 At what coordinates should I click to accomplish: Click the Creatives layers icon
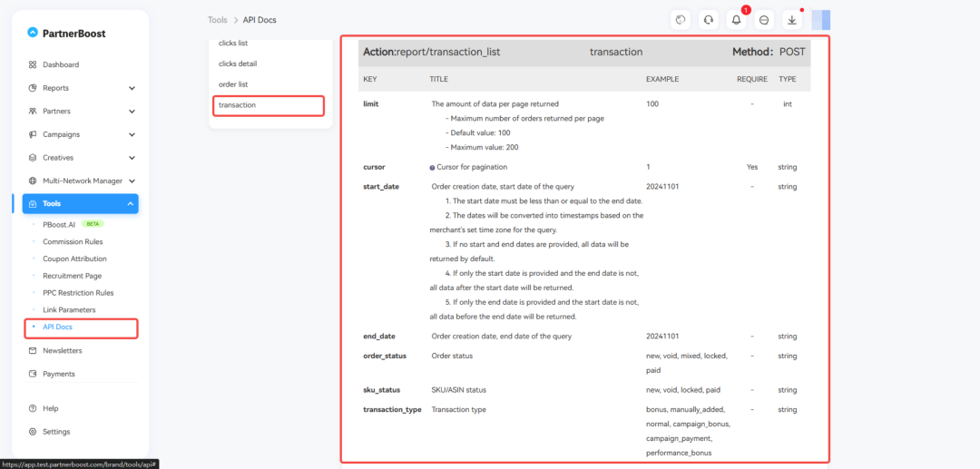33,157
